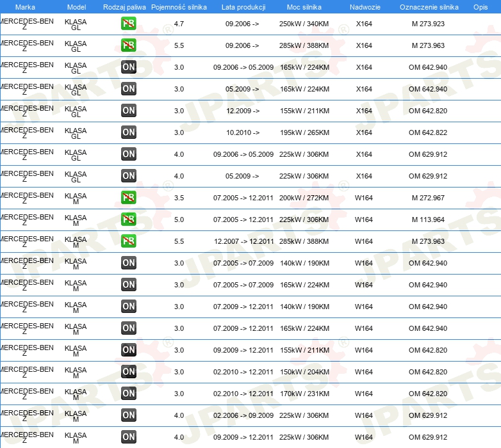Click the 5.0 engine capacity value

(x=179, y=220)
